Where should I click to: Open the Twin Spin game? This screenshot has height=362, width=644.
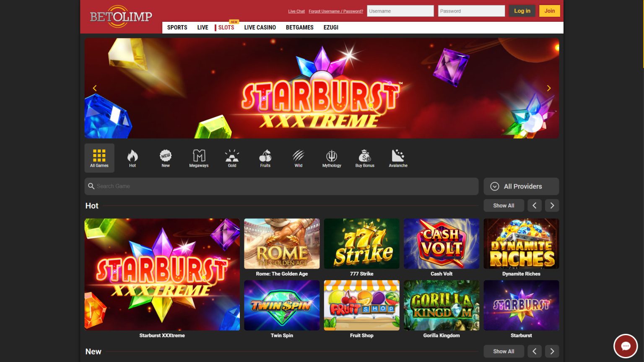tap(282, 305)
